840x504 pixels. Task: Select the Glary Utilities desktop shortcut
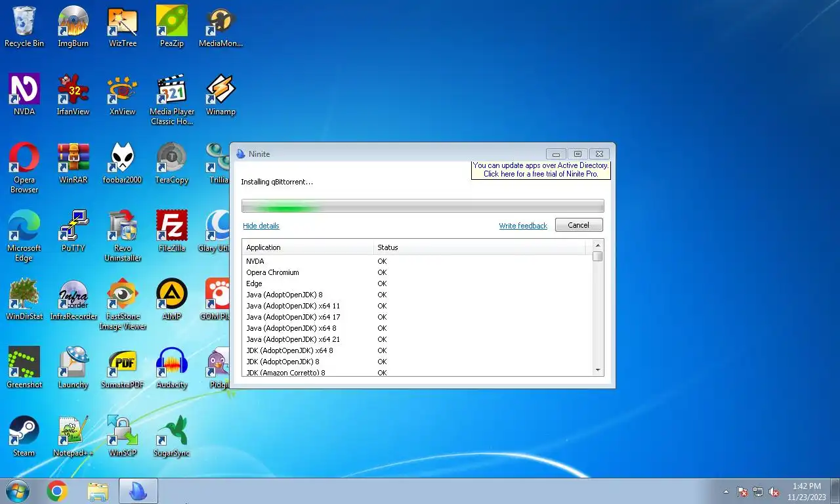click(214, 231)
